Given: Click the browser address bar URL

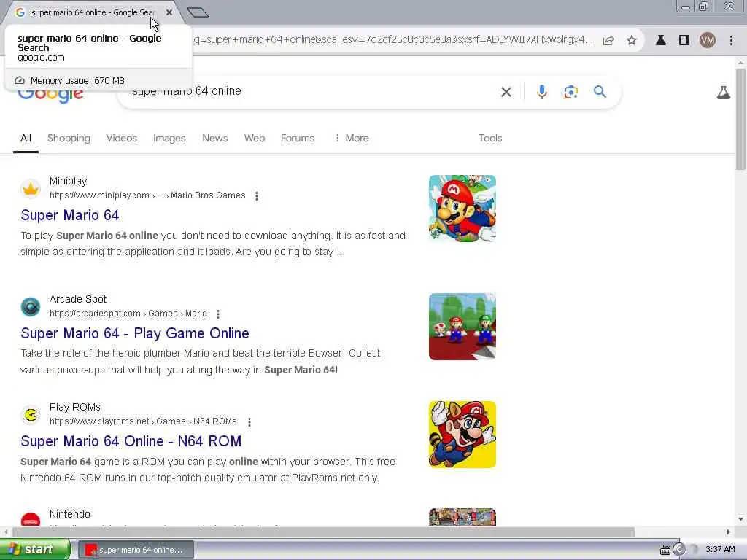Looking at the screenshot, I should point(392,39).
